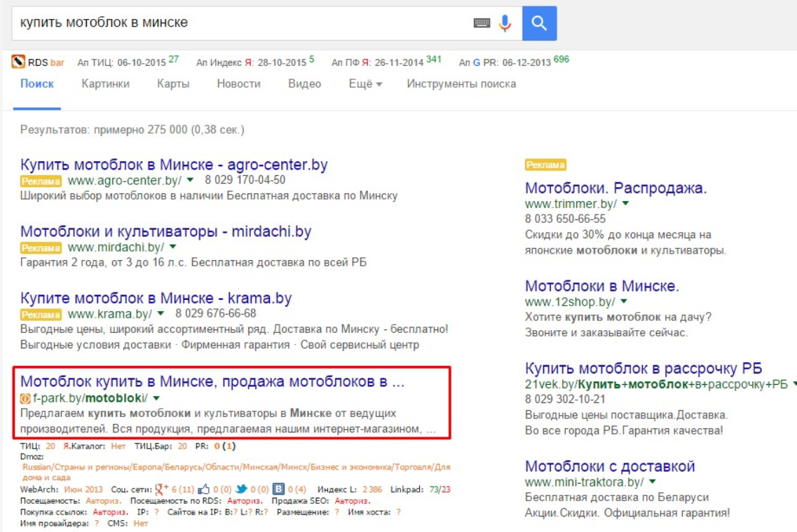The height and width of the screenshot is (532, 797).
Task: Open the Dmoz category path link
Action: 236,472
